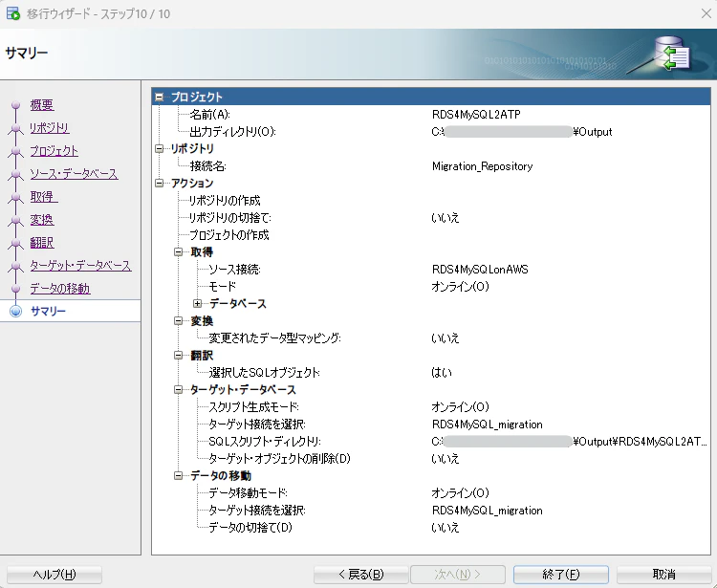Select the プロジェクトの作成 row
The height and width of the screenshot is (588, 717).
click(x=431, y=235)
